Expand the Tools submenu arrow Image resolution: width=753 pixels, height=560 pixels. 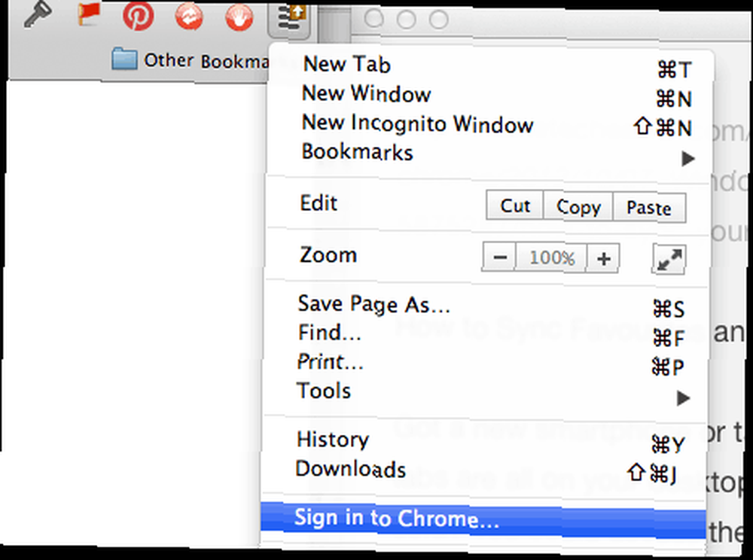(684, 398)
